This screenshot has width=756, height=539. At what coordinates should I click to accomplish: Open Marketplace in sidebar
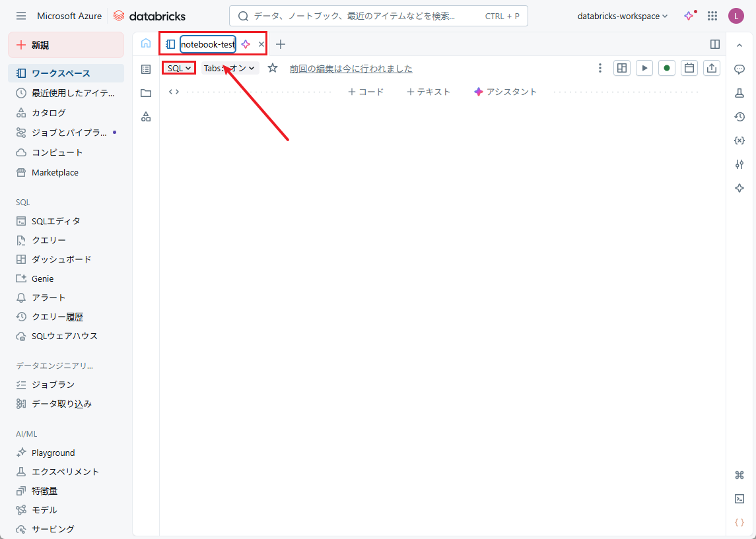[66, 172]
